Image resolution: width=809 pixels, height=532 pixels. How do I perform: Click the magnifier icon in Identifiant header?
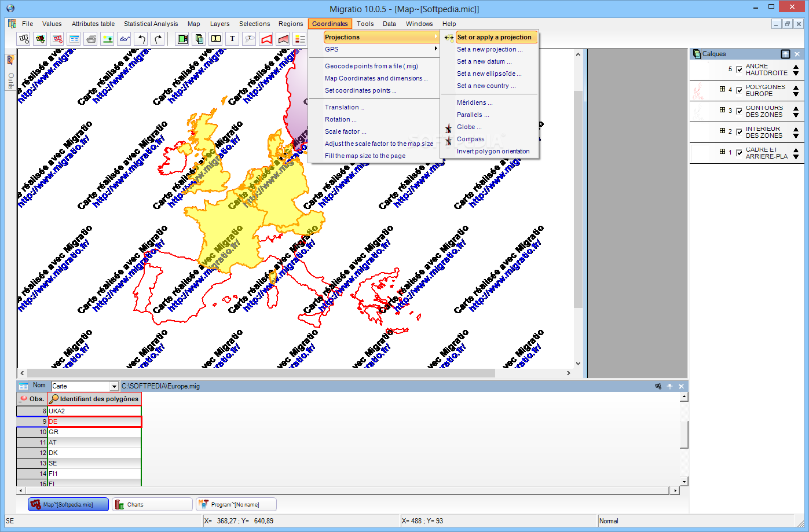click(54, 399)
